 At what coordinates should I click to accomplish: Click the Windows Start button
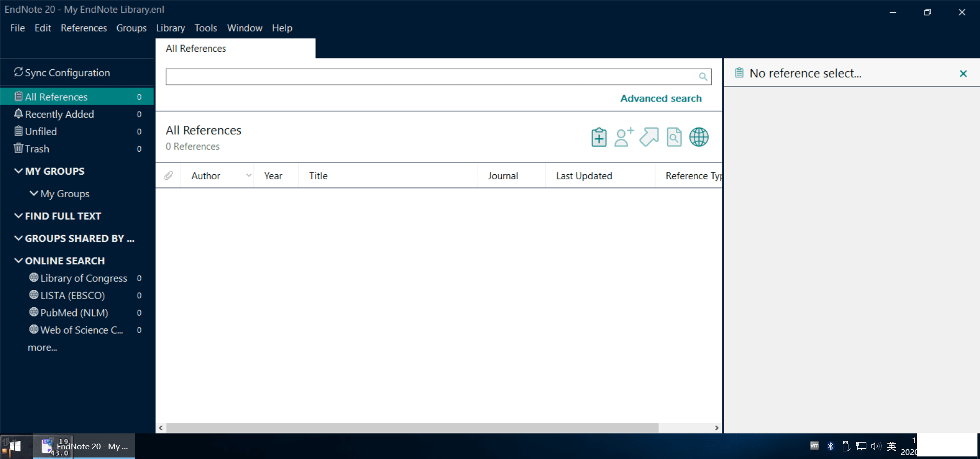click(15, 447)
